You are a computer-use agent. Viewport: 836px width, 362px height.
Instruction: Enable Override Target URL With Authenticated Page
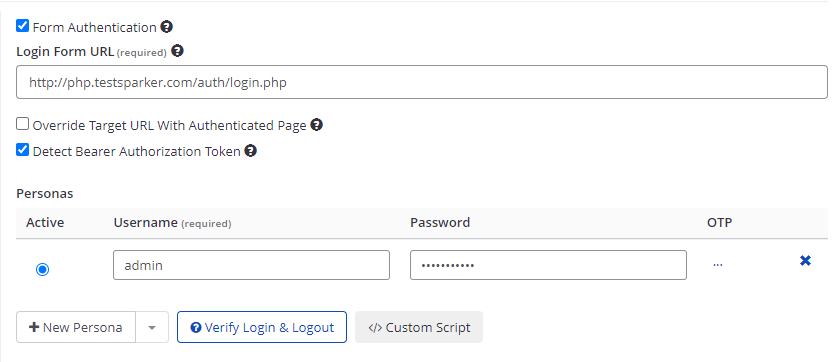pyautogui.click(x=22, y=124)
